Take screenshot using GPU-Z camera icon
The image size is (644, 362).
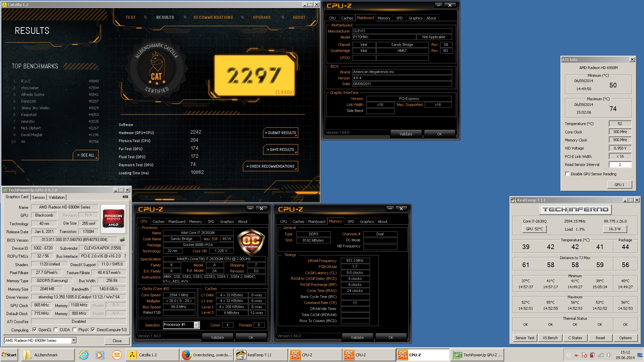(125, 197)
